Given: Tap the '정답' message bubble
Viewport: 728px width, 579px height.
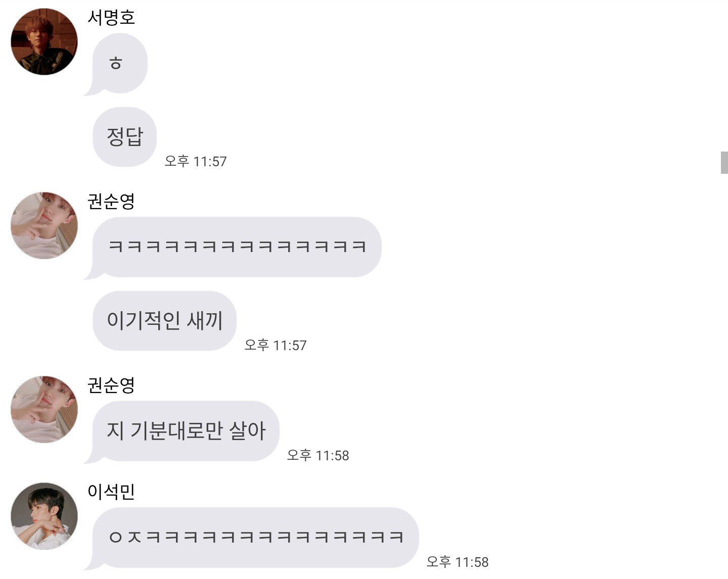Looking at the screenshot, I should (x=125, y=137).
